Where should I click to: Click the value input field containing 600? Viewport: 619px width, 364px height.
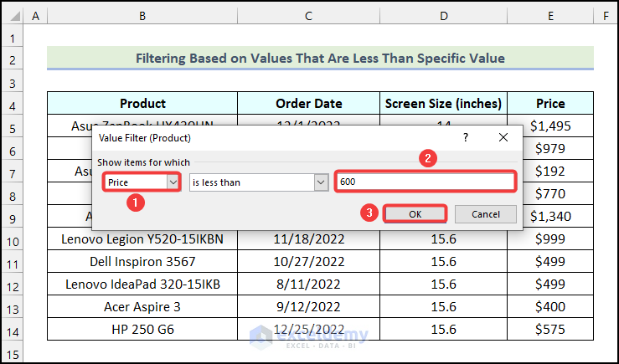point(424,182)
